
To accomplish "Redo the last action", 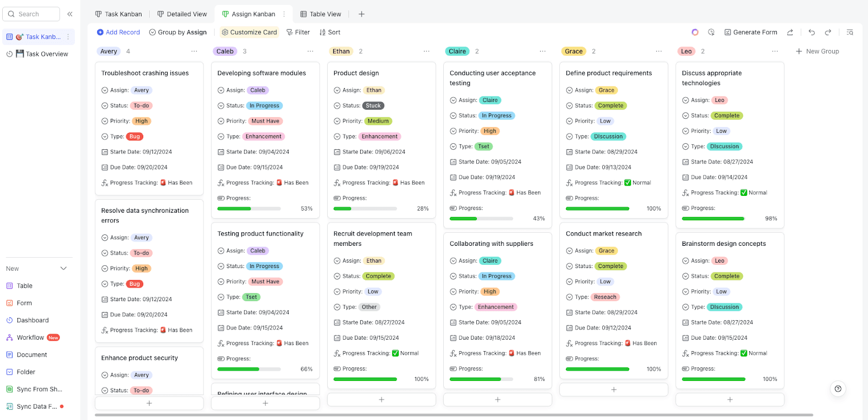I will click(x=828, y=33).
